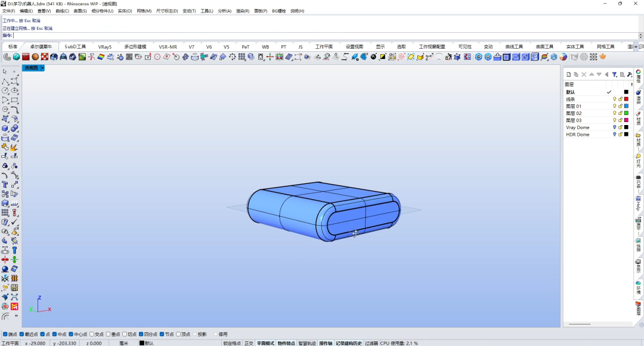Toggle lock icon of 图层 02
644x346 pixels.
pyautogui.click(x=620, y=113)
